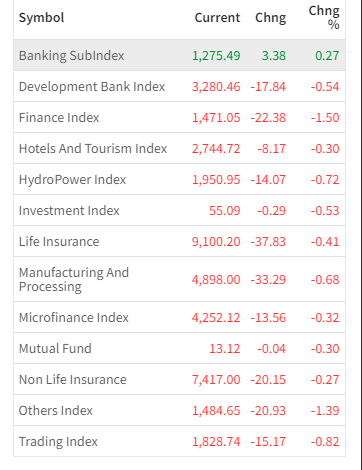Click Finance Index change percent -1.50
Image resolution: width=362 pixels, height=470 pixels.
[x=325, y=118]
